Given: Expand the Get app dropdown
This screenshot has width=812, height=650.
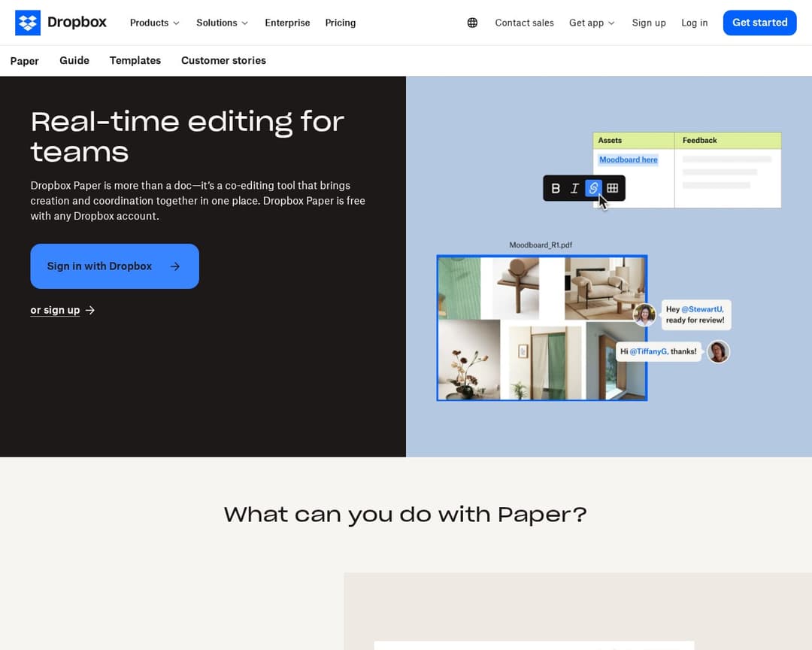Looking at the screenshot, I should (592, 23).
